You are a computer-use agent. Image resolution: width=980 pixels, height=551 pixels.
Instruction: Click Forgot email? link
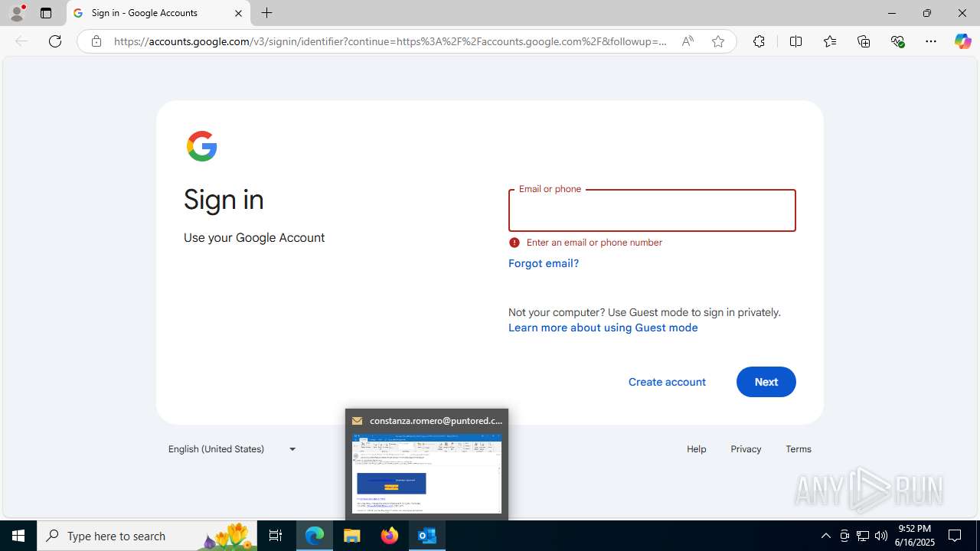(x=544, y=263)
